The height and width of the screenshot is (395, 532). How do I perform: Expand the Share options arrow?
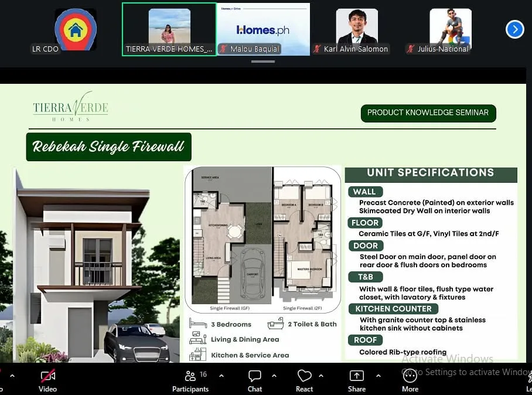[x=378, y=376]
